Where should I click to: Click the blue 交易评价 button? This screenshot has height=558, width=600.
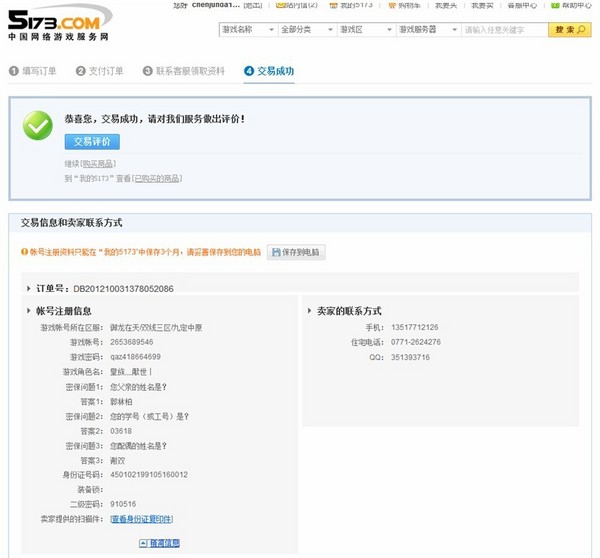click(x=92, y=142)
